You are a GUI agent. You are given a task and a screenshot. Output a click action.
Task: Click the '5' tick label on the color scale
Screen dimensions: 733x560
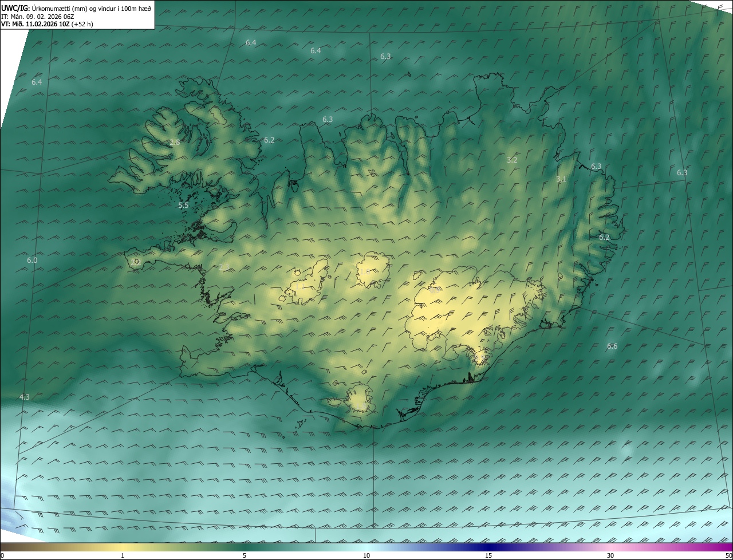coord(245,555)
